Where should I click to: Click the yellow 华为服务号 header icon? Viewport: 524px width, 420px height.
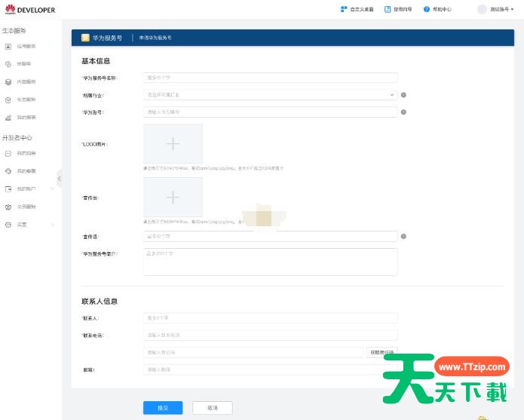click(x=85, y=38)
